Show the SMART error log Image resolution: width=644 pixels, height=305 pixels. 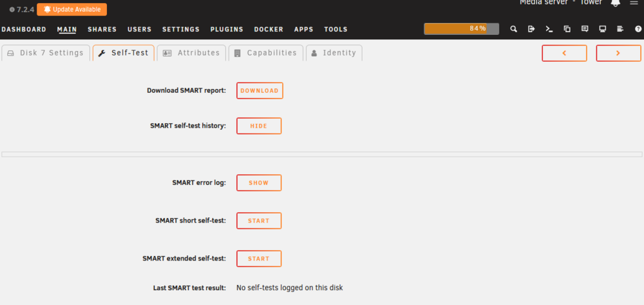click(259, 183)
